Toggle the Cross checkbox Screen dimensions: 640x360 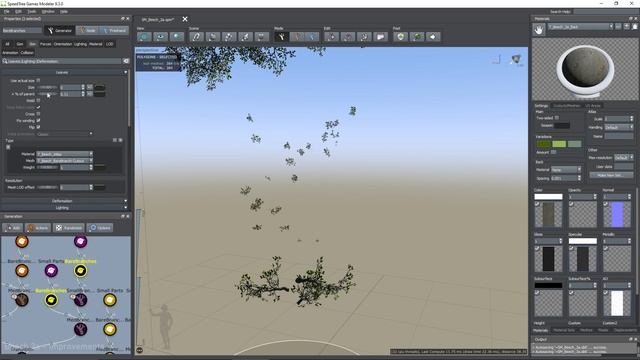click(38, 114)
